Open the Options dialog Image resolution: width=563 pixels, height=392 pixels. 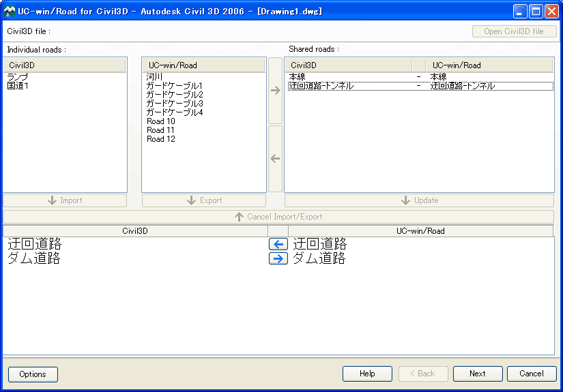33,374
